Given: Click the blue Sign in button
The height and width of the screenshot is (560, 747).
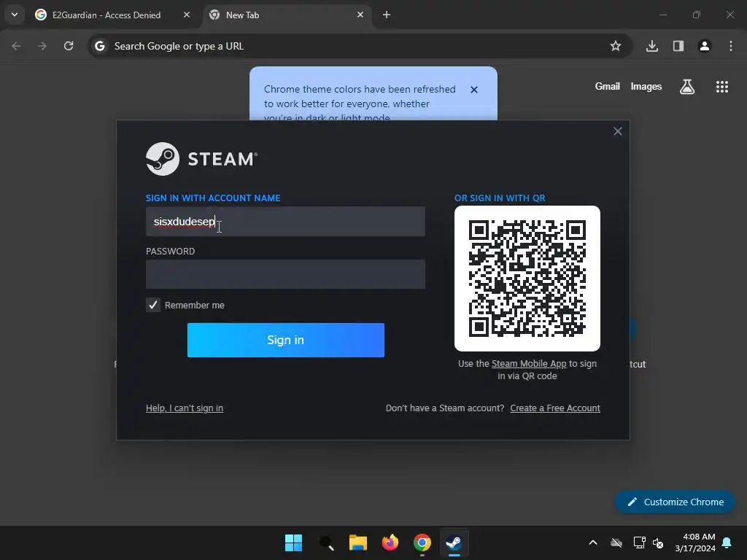Looking at the screenshot, I should (286, 340).
